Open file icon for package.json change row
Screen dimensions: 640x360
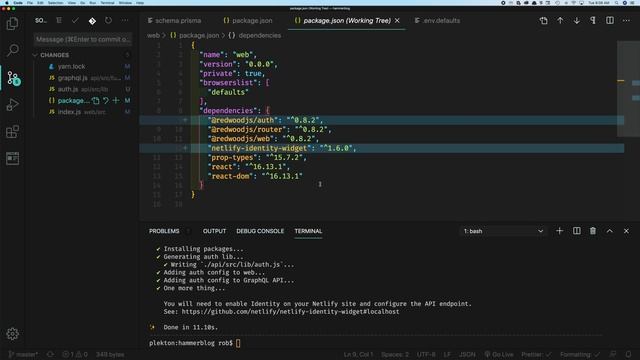(x=96, y=100)
